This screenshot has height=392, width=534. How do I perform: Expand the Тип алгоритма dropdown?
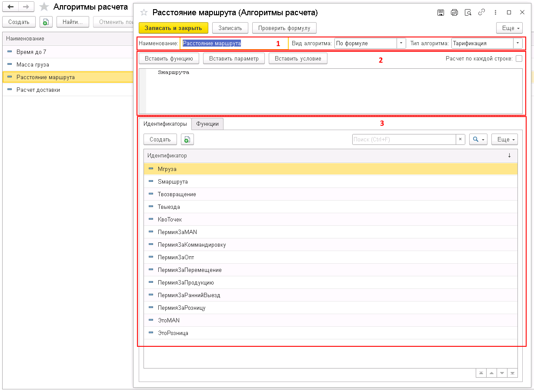pos(517,44)
